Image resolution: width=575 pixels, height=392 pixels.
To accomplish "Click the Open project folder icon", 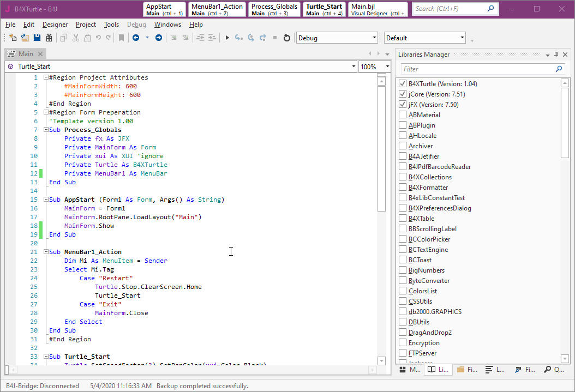I will point(25,38).
